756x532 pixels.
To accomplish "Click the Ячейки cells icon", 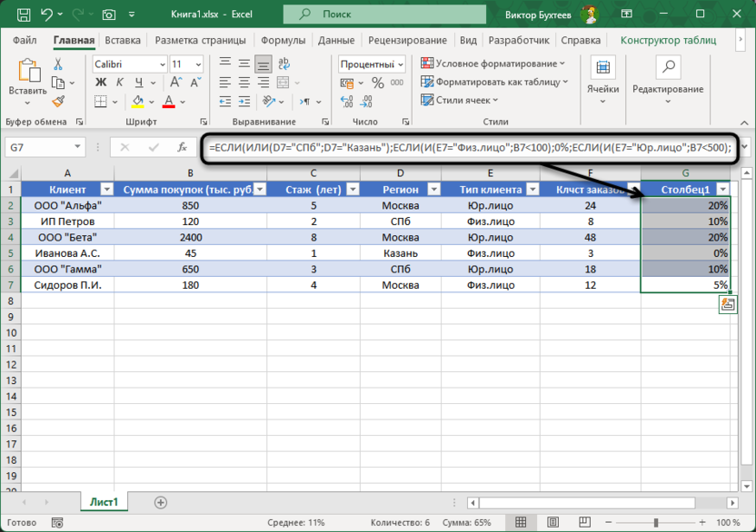I will click(x=602, y=76).
